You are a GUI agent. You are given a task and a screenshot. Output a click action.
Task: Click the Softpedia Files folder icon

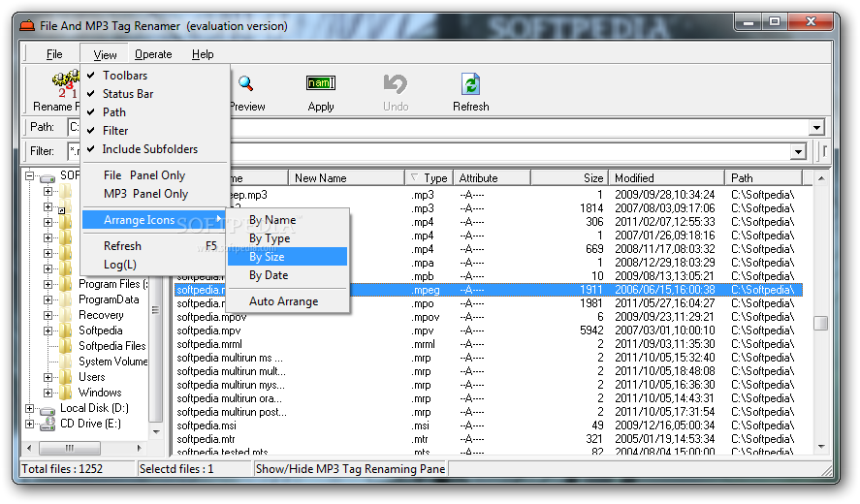65,346
